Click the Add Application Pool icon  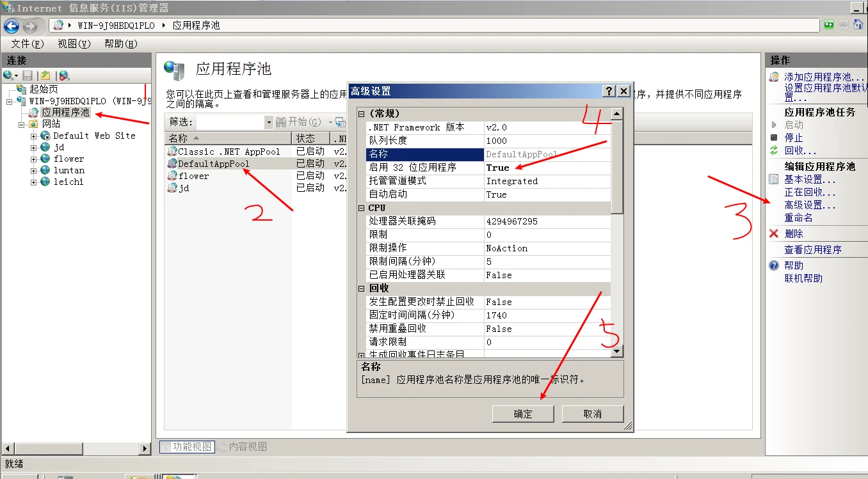point(774,77)
